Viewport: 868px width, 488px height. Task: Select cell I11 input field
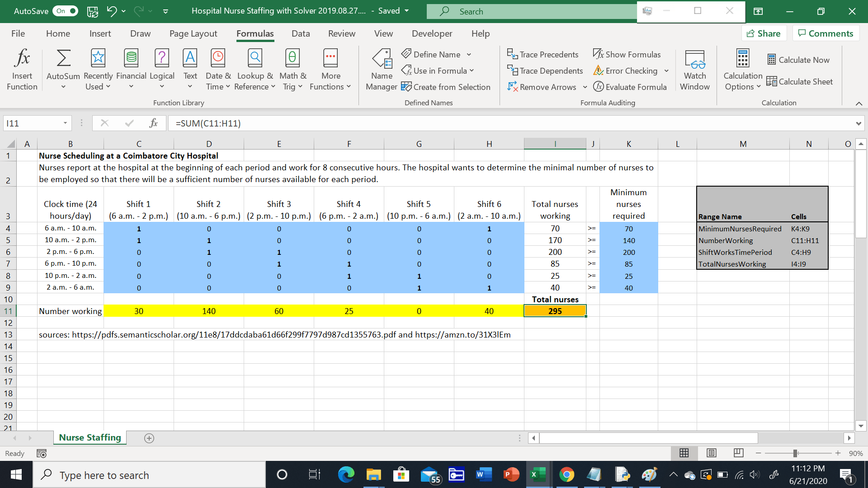(555, 310)
